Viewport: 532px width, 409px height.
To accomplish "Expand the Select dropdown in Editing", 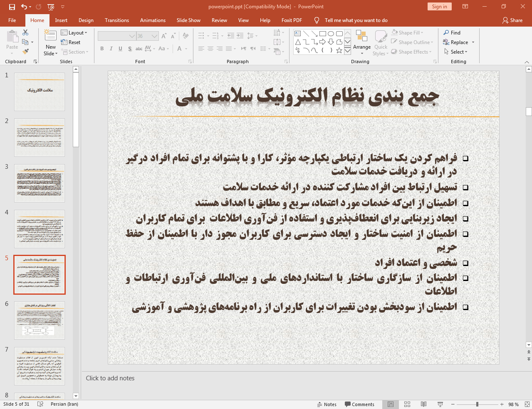I will 456,52.
